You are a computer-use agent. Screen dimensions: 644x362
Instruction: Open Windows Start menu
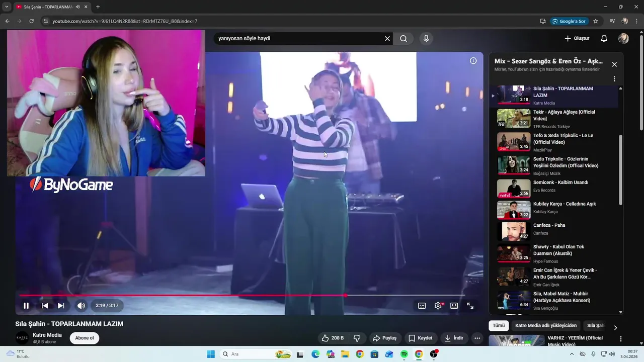[211, 354]
